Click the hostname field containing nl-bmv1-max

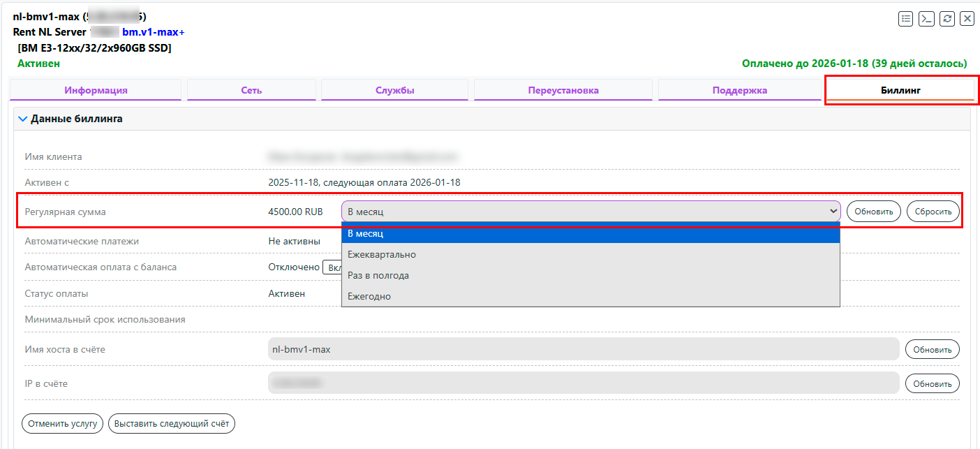(x=583, y=349)
